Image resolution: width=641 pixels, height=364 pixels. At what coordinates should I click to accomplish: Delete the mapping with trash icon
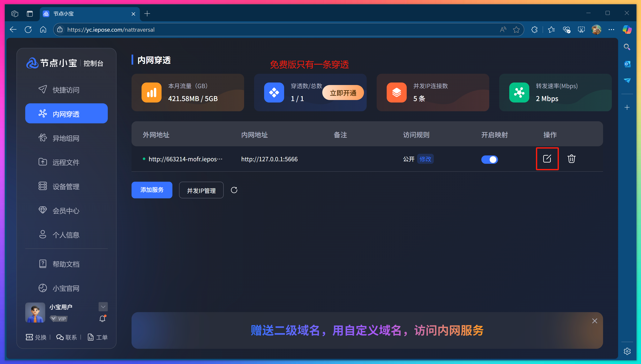coord(571,159)
